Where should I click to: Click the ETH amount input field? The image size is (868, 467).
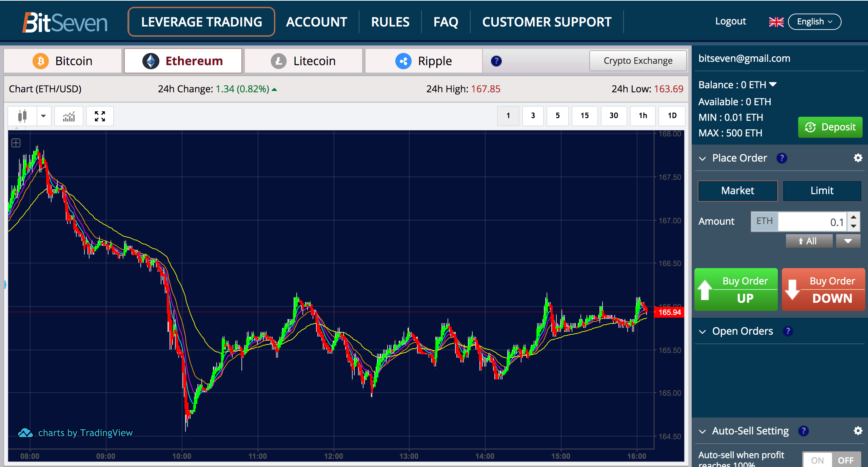812,222
